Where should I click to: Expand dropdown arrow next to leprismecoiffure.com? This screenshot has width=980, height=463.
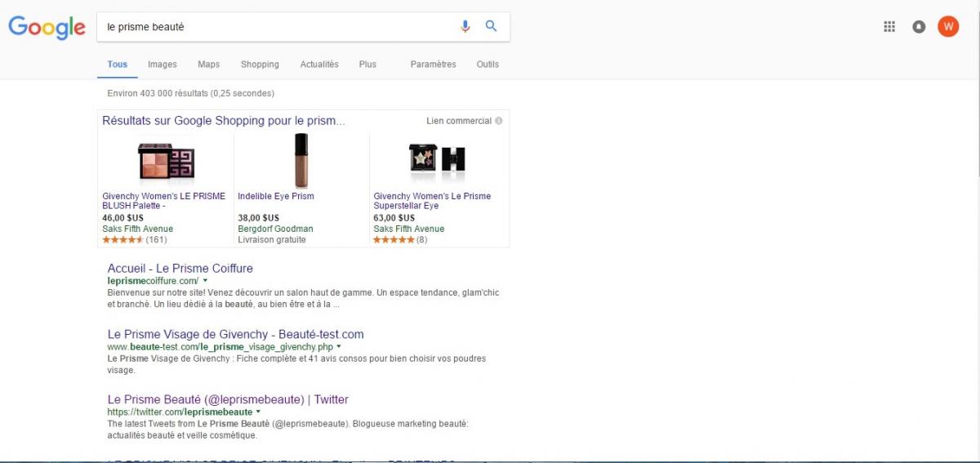point(205,281)
